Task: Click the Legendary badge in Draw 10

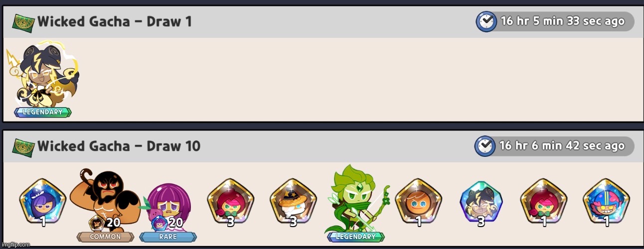Action: click(x=356, y=237)
